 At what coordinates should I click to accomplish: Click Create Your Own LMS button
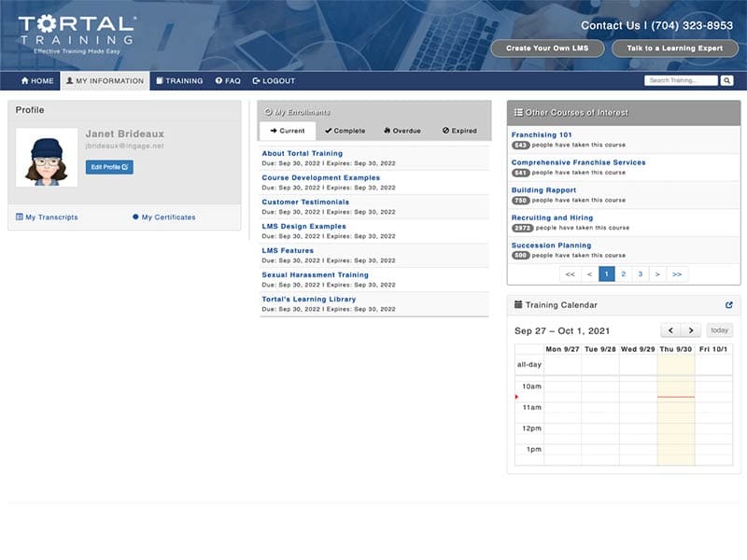[x=547, y=49]
